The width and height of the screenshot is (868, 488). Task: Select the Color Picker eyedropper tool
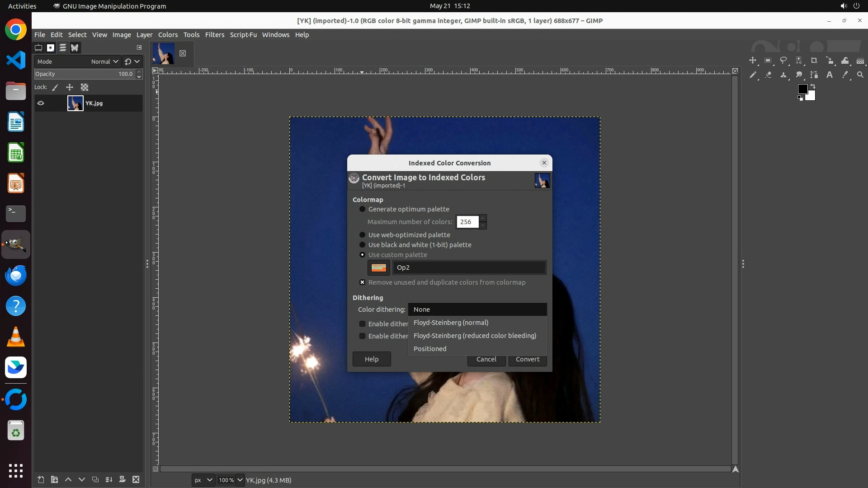(845, 75)
